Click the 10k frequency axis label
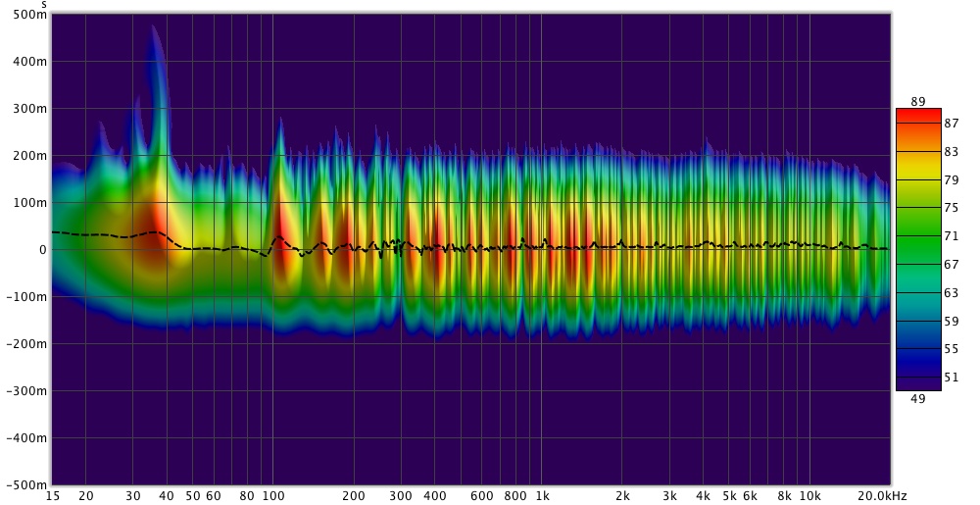 (x=810, y=496)
